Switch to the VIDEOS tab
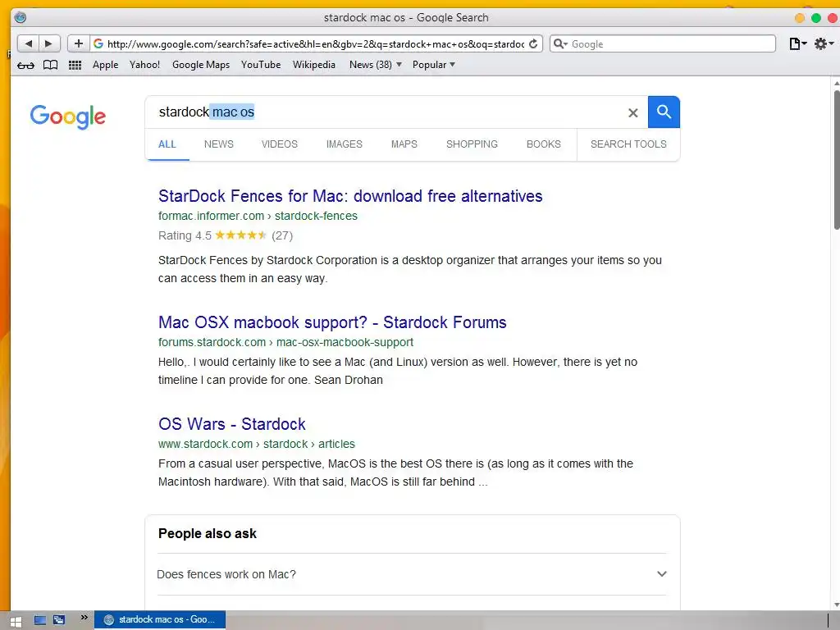Viewport: 840px width, 630px height. click(280, 144)
